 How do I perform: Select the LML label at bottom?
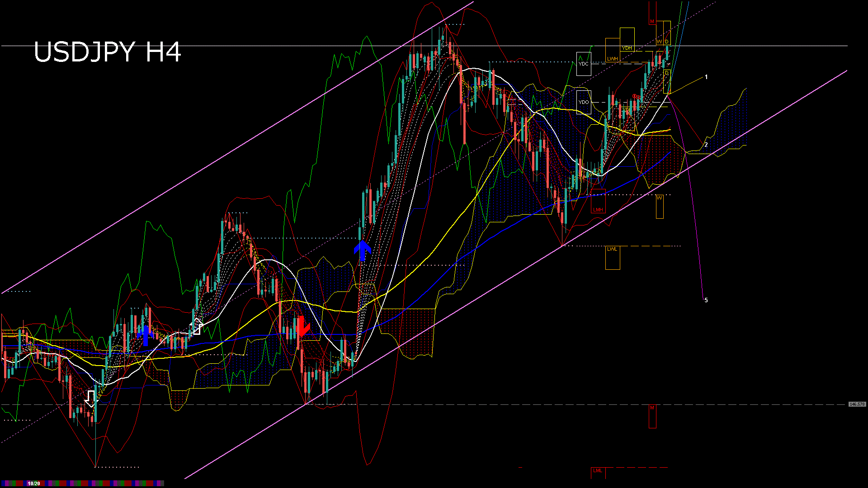click(x=598, y=470)
